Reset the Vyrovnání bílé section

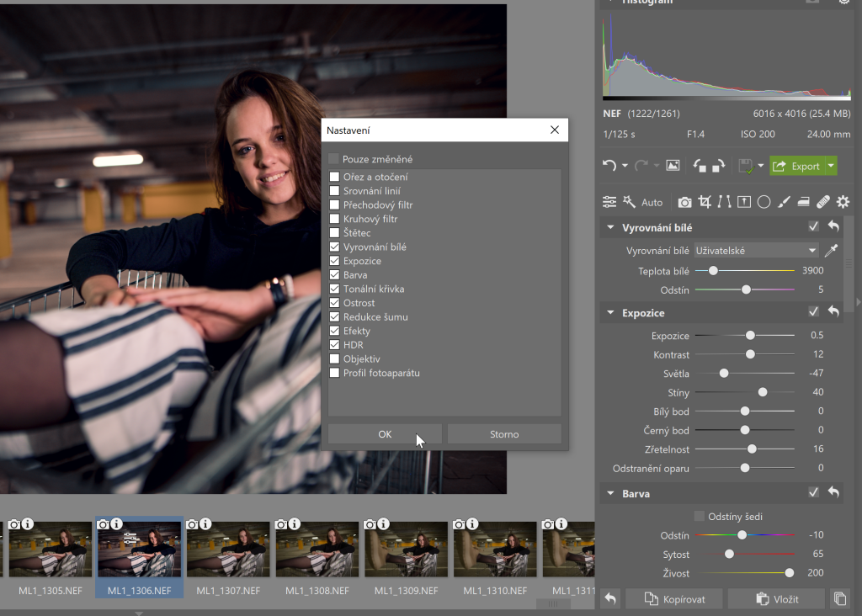[x=833, y=226]
